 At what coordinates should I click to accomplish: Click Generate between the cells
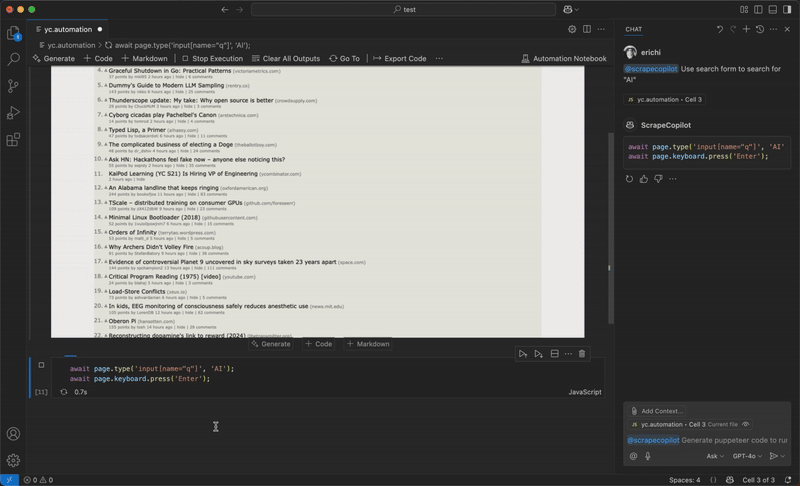pos(271,344)
